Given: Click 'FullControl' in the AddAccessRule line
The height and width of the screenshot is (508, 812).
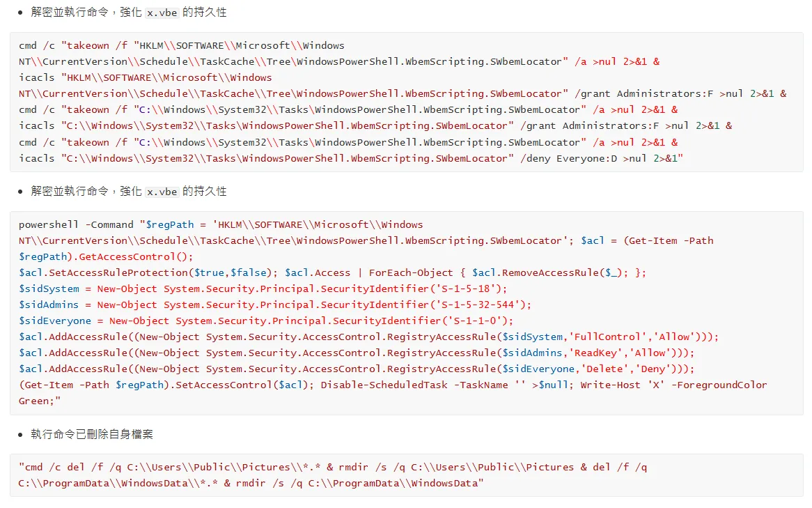Looking at the screenshot, I should [x=607, y=337].
